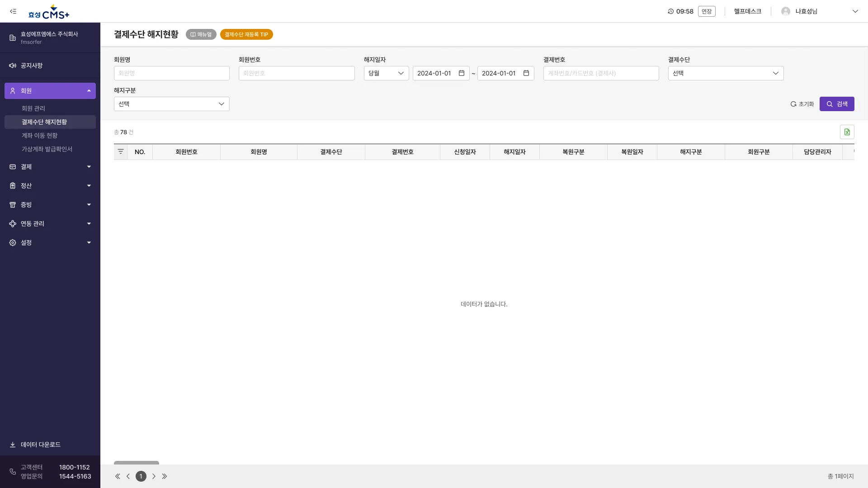Viewport: 868px width, 488px height.
Task: Jump to the last page with the double arrow
Action: (165, 476)
